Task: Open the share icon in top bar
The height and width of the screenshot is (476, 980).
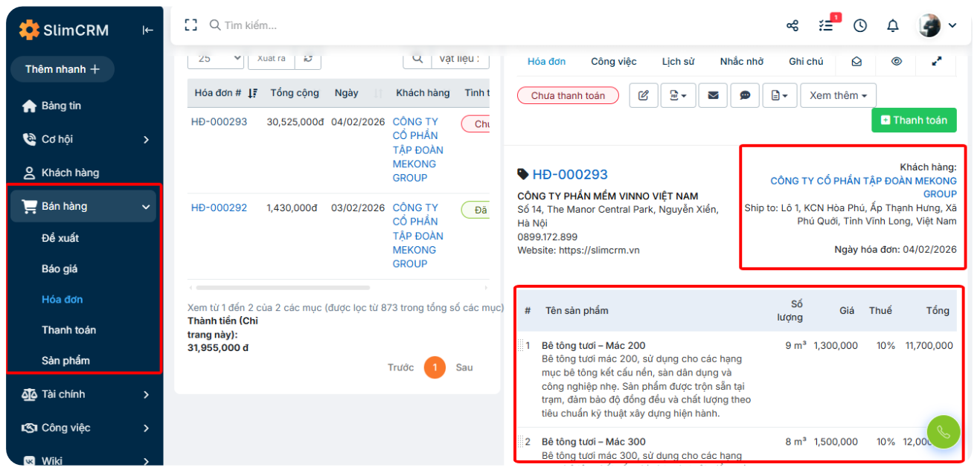Action: [x=792, y=25]
